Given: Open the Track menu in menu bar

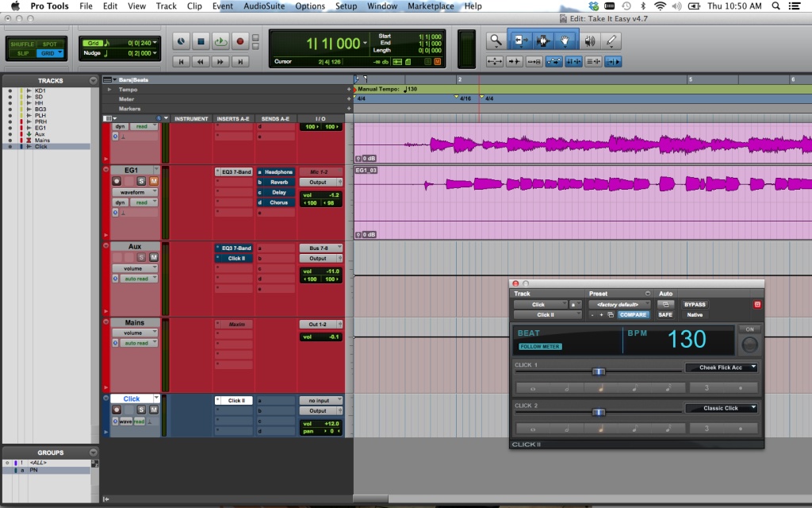Looking at the screenshot, I should click(x=167, y=6).
